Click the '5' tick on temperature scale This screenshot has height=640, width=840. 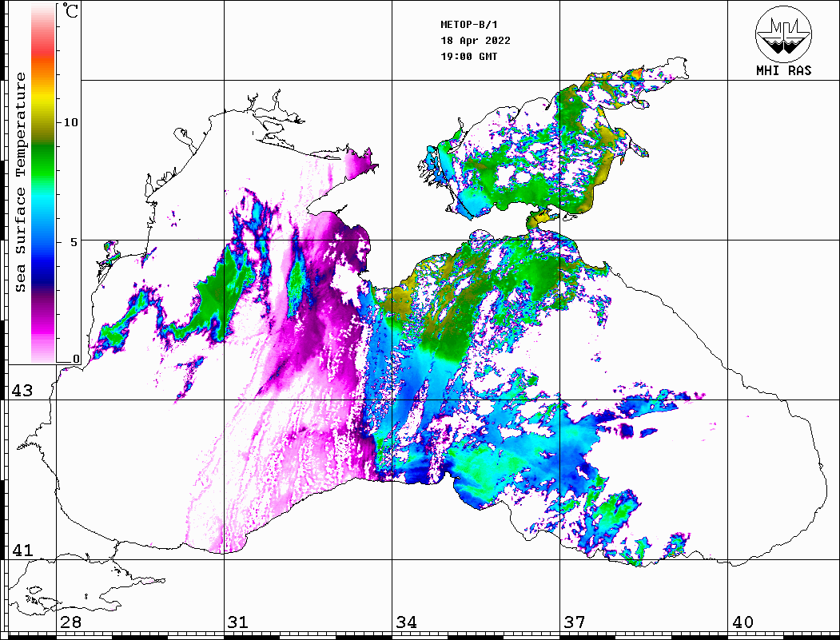75,242
